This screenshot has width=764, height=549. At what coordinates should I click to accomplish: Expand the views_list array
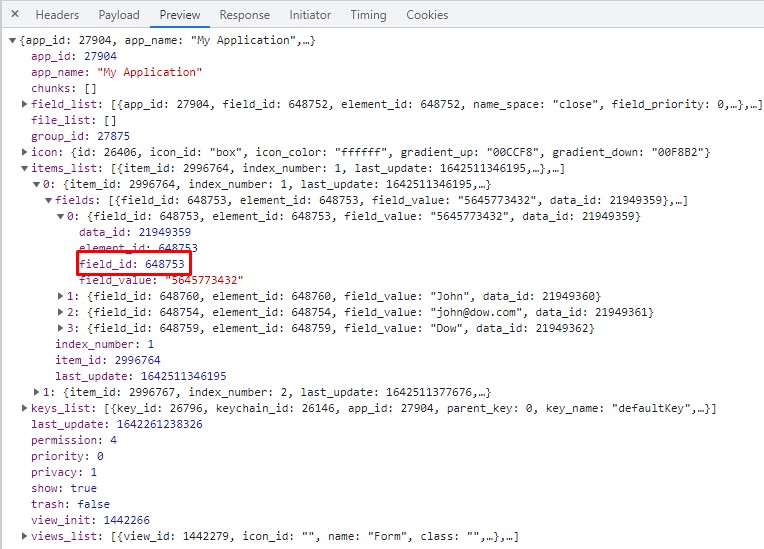coord(24,537)
